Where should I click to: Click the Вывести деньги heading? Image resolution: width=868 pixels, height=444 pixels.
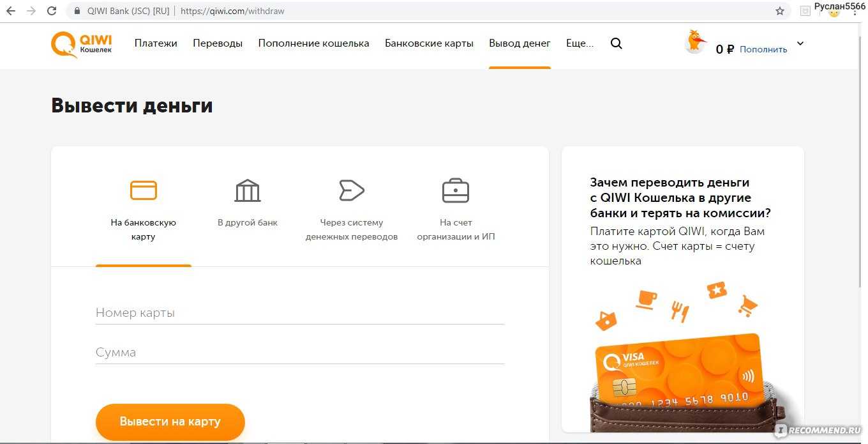point(132,105)
